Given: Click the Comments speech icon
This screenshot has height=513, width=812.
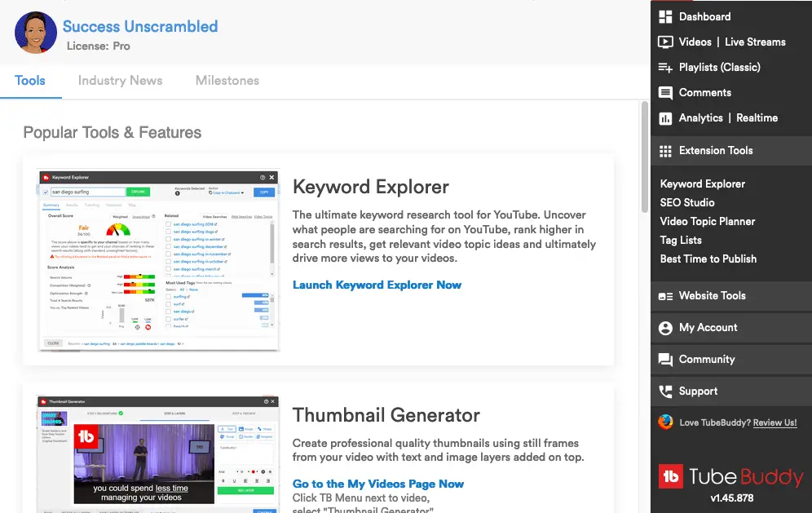Looking at the screenshot, I should coord(665,93).
